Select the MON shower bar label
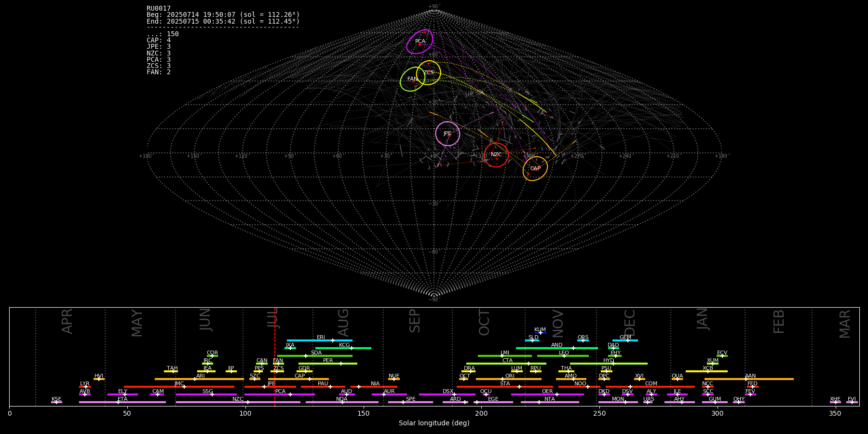 click(618, 399)
